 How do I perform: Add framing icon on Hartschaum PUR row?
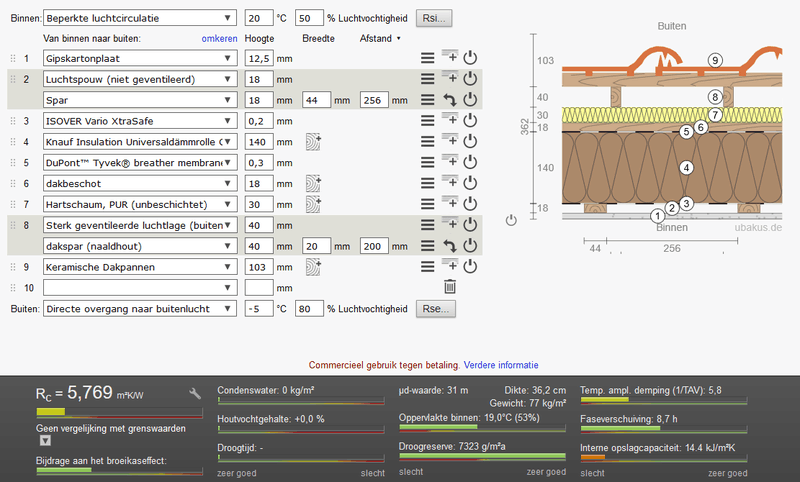pos(313,205)
